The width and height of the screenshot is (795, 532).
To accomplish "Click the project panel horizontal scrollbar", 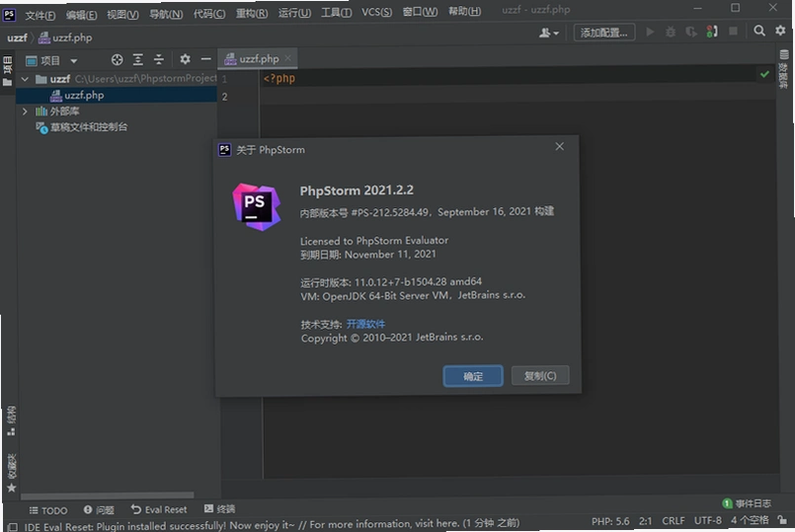I will point(107,495).
